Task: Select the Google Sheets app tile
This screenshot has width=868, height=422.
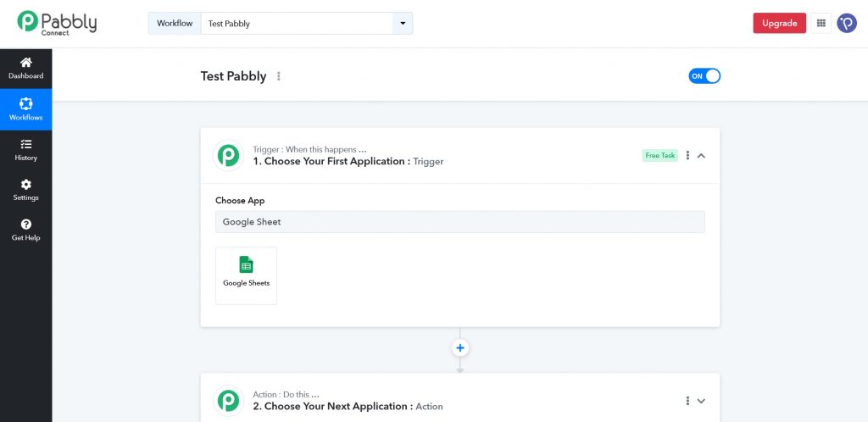Action: (x=246, y=275)
